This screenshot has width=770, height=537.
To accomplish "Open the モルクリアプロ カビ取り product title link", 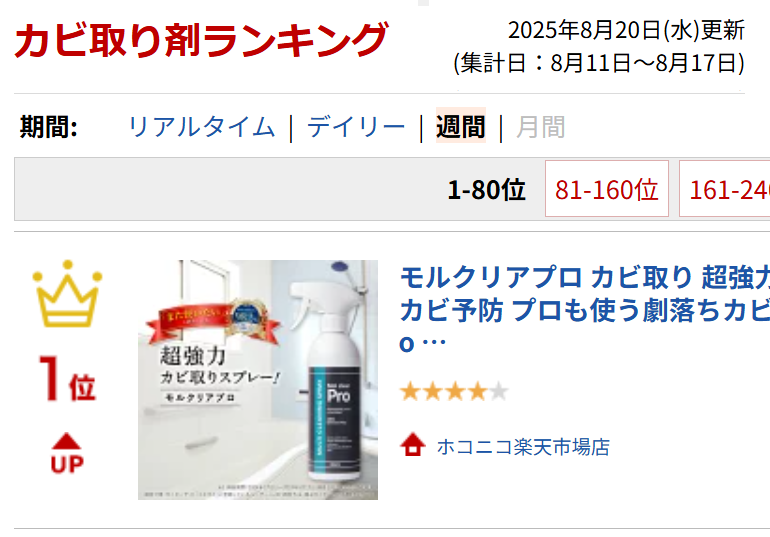I will tap(585, 310).
